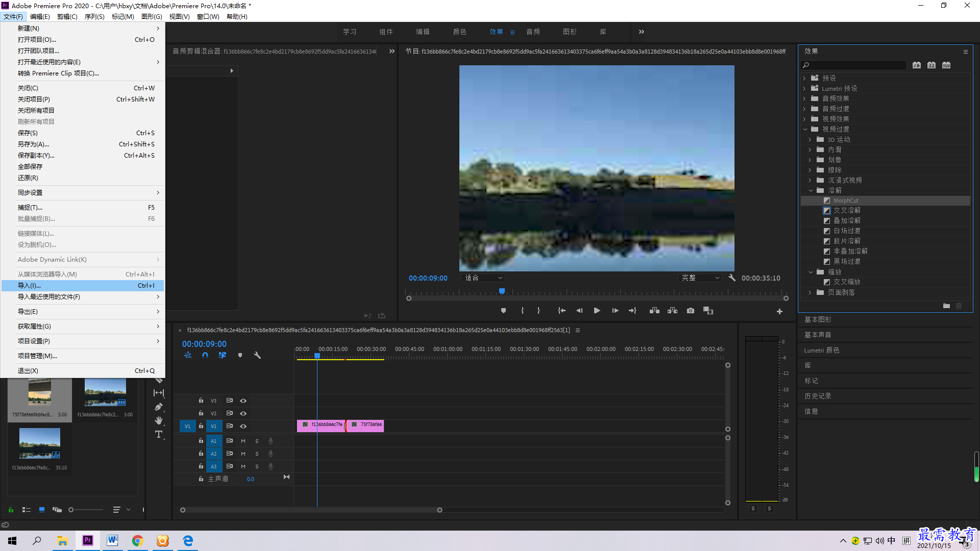The image size is (980, 551).
Task: Toggle sync lock for audio track A3
Action: pos(229,466)
